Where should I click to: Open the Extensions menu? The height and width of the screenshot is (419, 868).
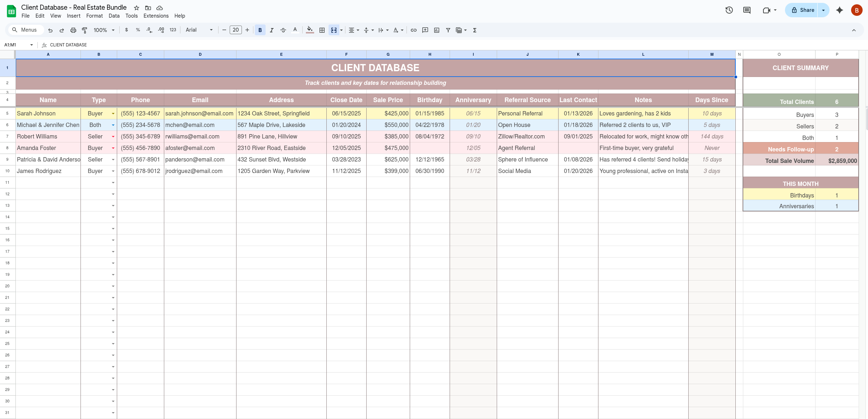coord(155,16)
